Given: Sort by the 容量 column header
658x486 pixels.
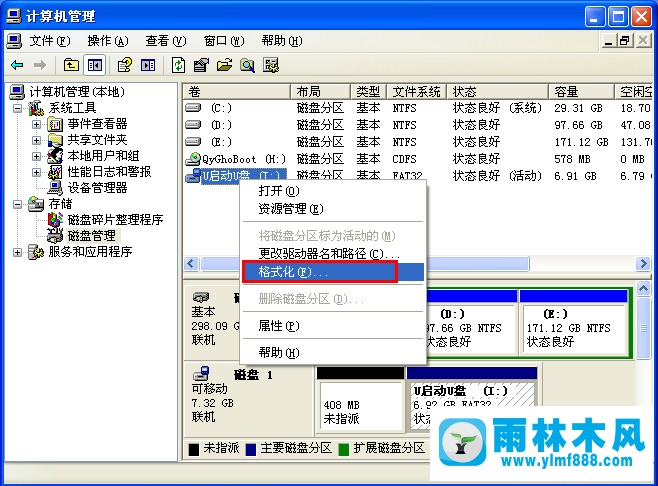Looking at the screenshot, I should tap(581, 91).
